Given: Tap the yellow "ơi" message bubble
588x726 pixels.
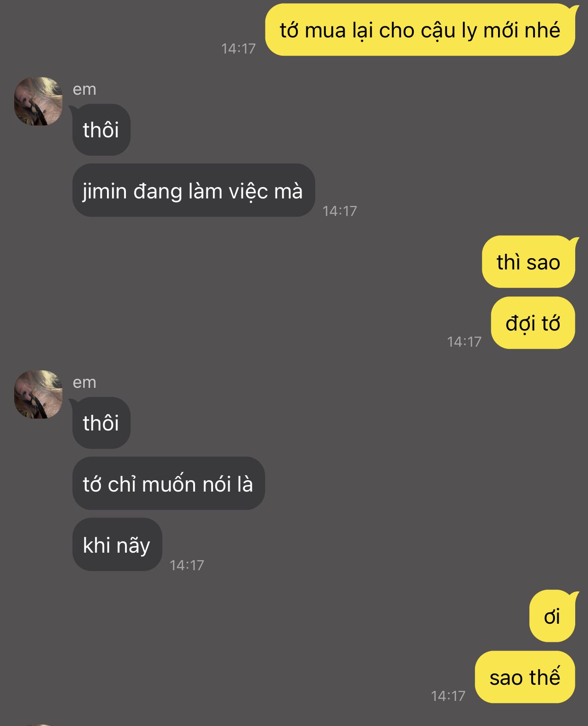Looking at the screenshot, I should click(552, 616).
